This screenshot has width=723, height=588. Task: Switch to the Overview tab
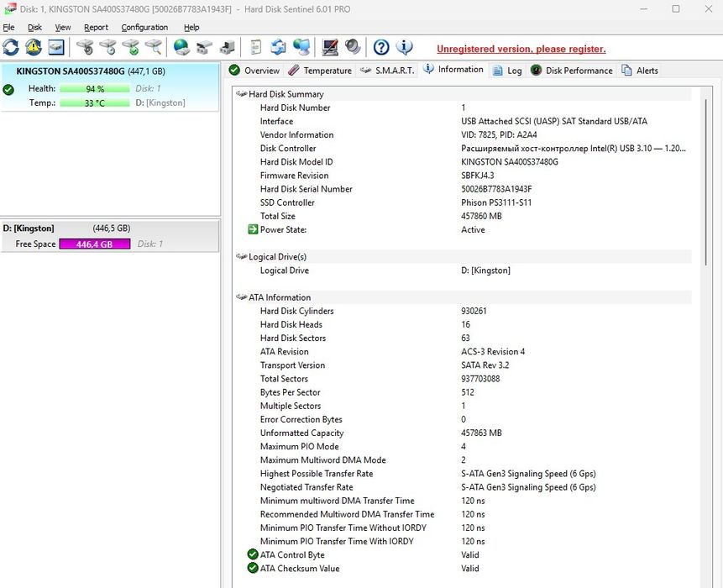point(254,71)
